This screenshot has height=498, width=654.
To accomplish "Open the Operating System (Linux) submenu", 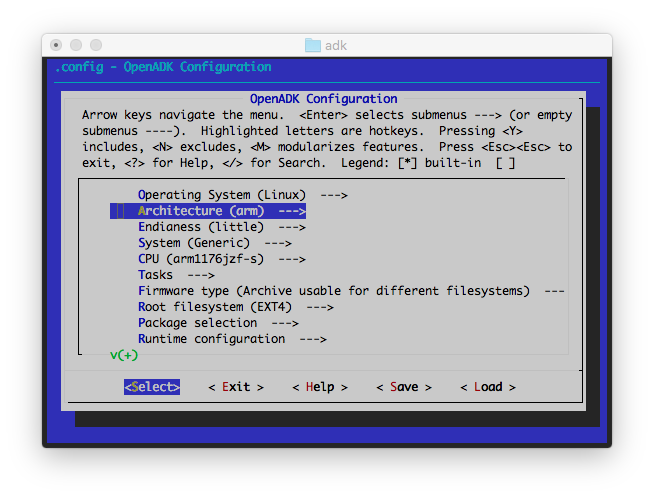I will tap(242, 195).
